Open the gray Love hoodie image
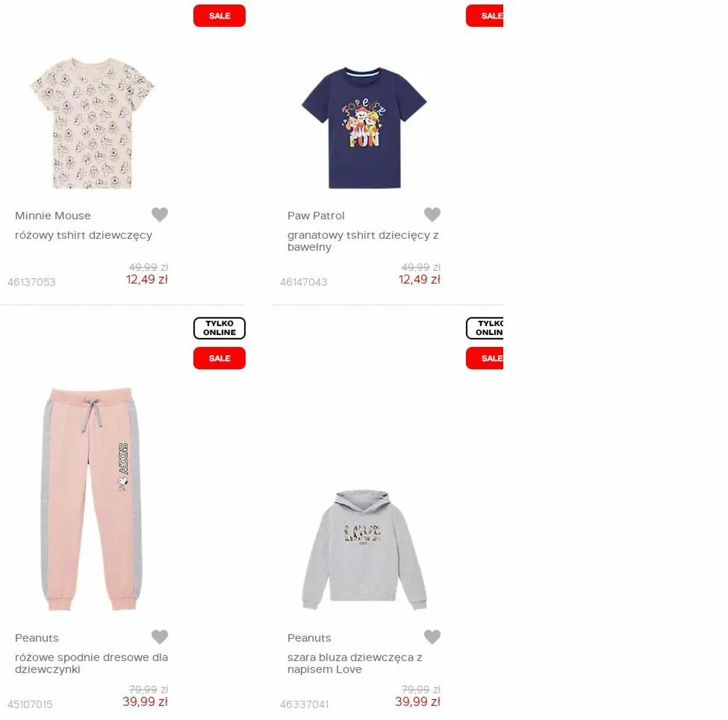This screenshot has width=728, height=720. [x=364, y=549]
